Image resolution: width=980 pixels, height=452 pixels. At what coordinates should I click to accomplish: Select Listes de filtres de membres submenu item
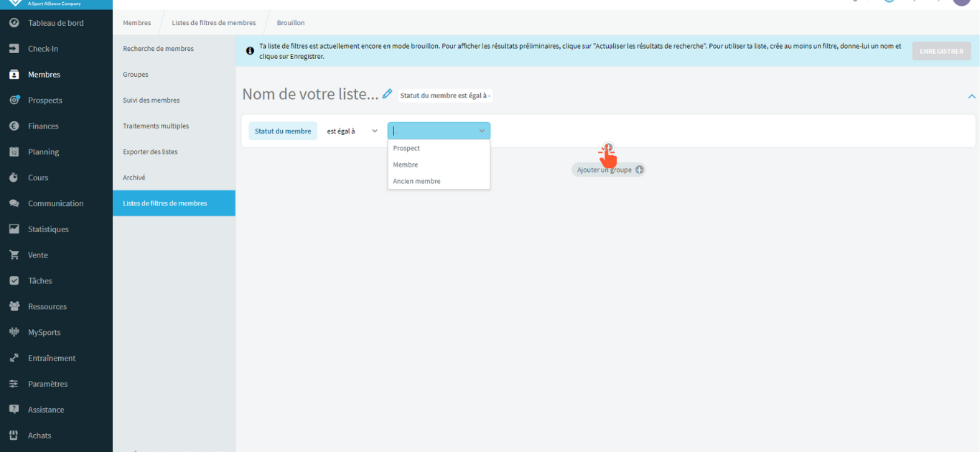[174, 203]
